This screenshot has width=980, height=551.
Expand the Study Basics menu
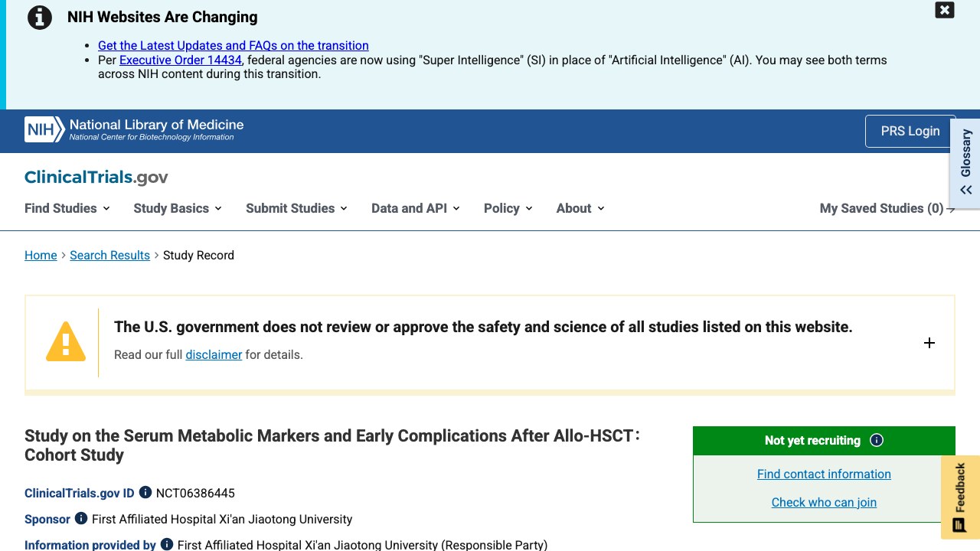178,208
